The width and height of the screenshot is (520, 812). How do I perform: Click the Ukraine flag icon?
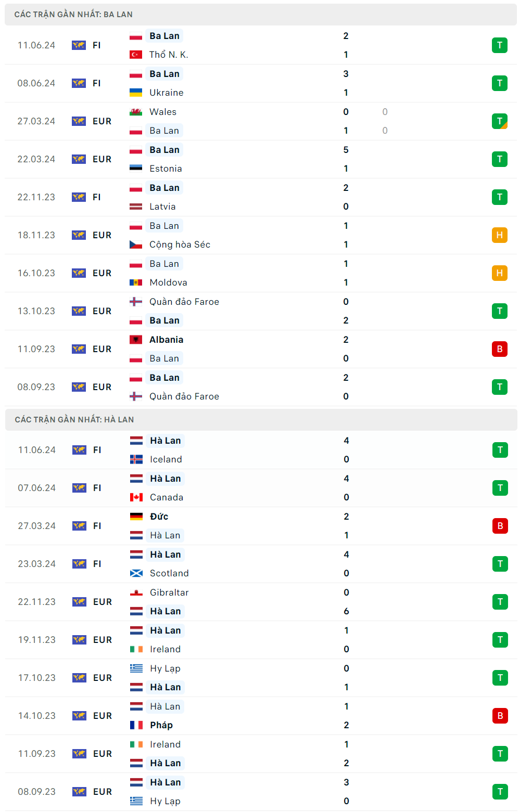coord(136,93)
